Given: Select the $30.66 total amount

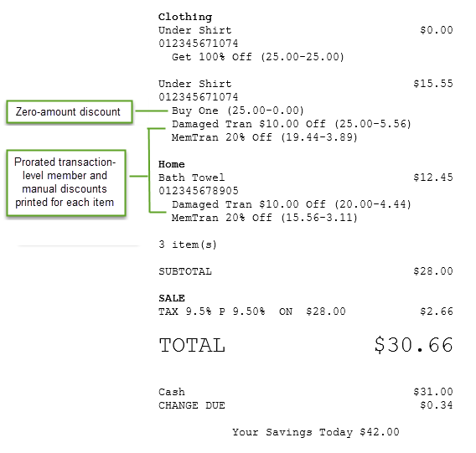Looking at the screenshot, I should (414, 345).
